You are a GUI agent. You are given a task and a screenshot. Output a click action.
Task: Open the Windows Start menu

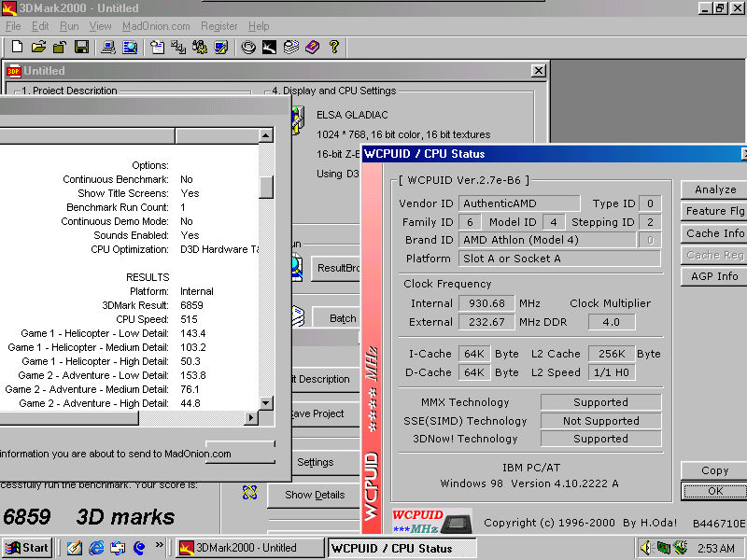(27, 548)
